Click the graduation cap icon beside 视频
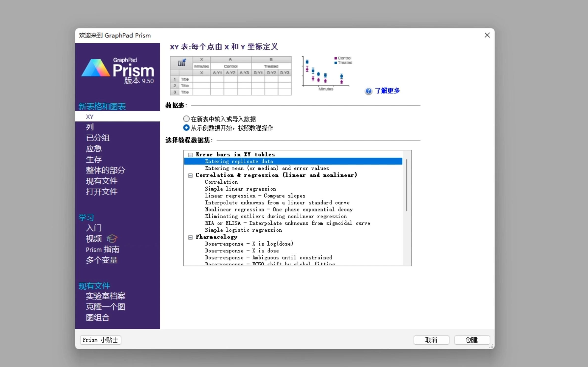The width and height of the screenshot is (588, 367). (112, 238)
